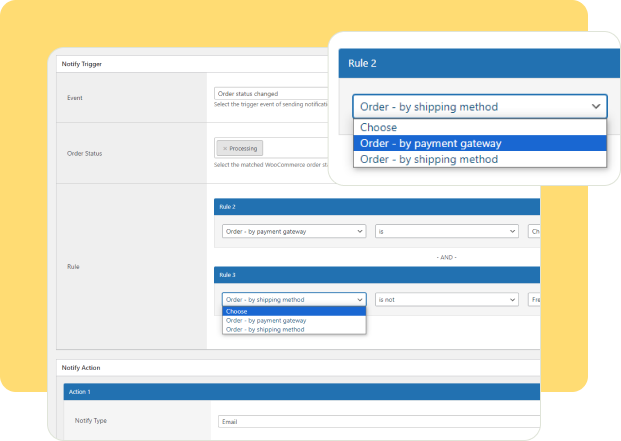Click the Action 1 blue header bar

(x=300, y=391)
